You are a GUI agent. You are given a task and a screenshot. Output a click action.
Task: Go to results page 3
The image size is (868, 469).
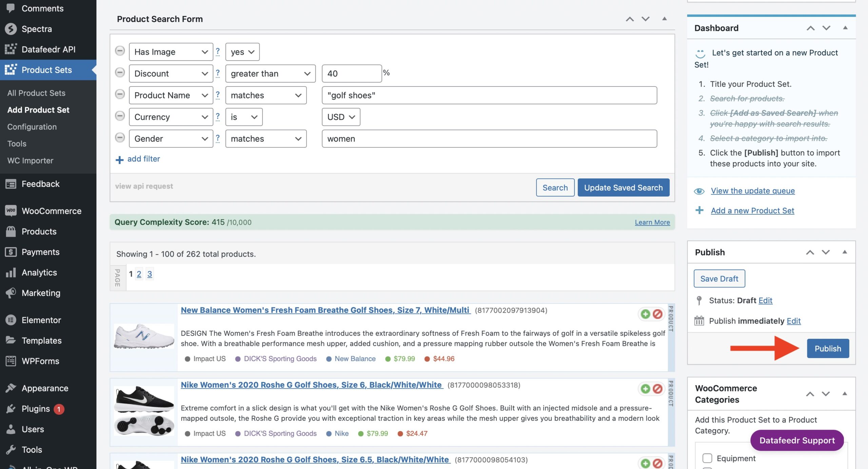click(x=150, y=274)
